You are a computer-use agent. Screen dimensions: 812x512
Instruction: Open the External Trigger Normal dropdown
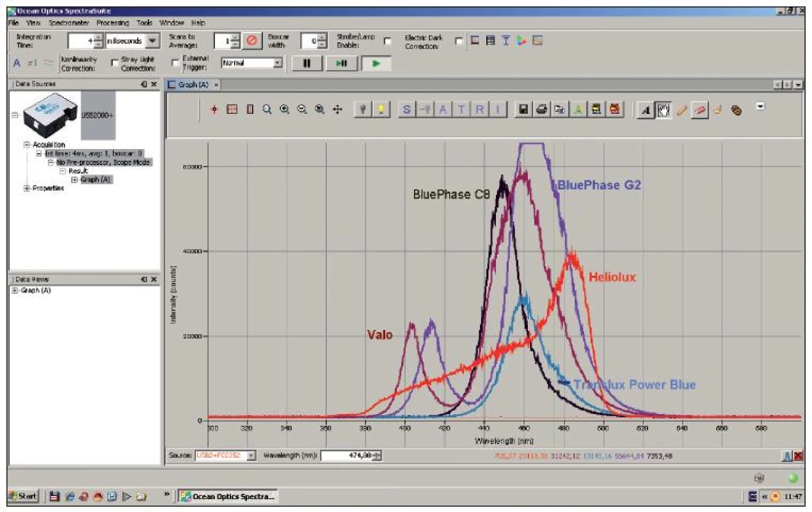pyautogui.click(x=278, y=63)
